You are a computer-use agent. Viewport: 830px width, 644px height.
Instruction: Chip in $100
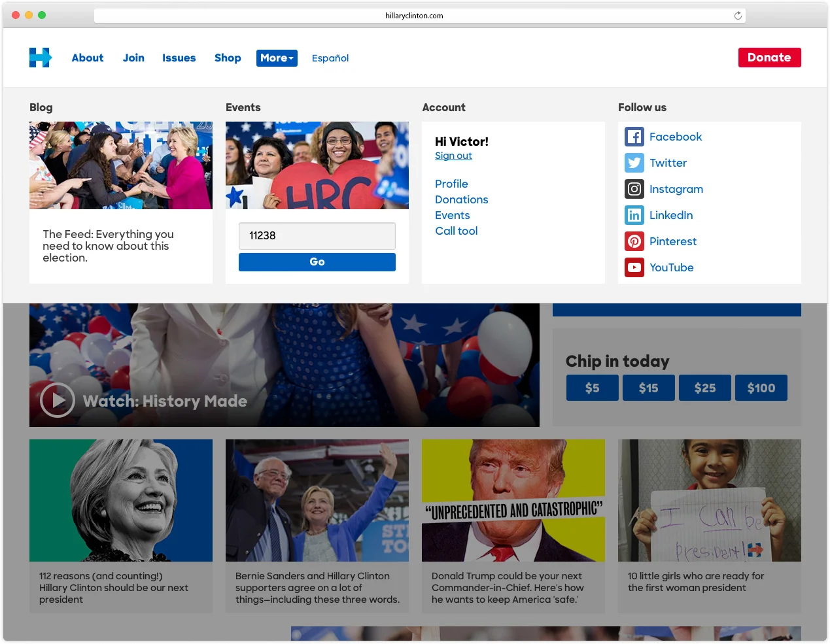tap(761, 388)
